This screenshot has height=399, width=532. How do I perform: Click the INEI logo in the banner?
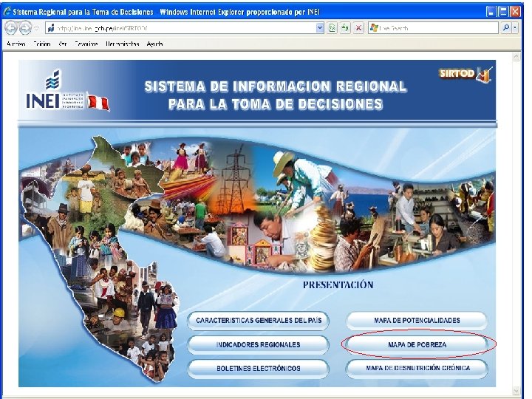[54, 90]
